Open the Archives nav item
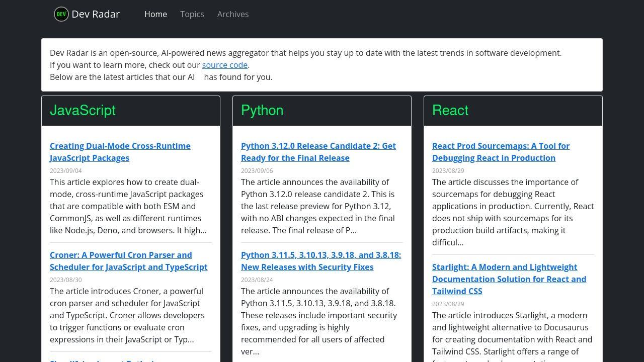Image resolution: width=644 pixels, height=362 pixels. pyautogui.click(x=233, y=14)
